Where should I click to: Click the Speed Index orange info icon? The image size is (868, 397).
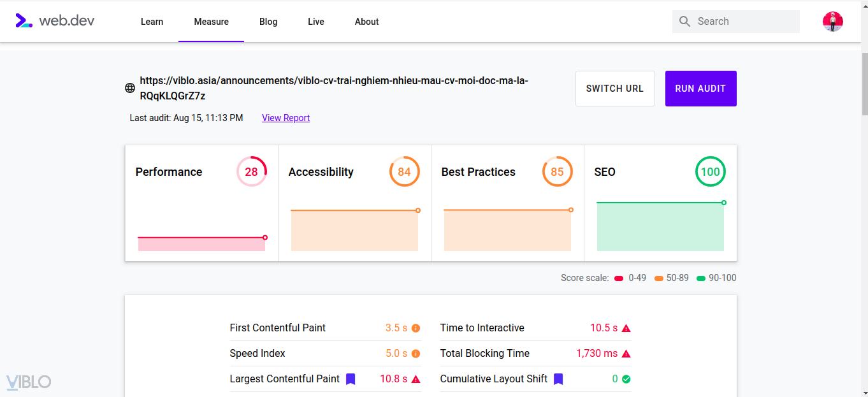click(416, 354)
